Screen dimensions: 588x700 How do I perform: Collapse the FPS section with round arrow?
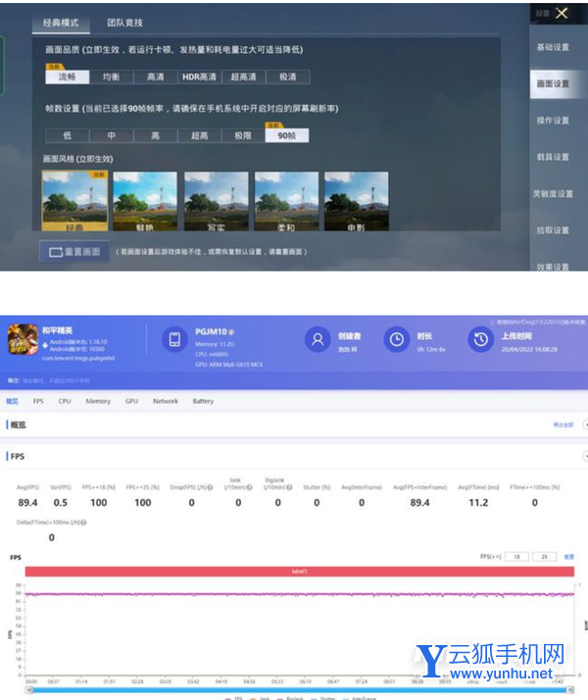click(x=586, y=456)
